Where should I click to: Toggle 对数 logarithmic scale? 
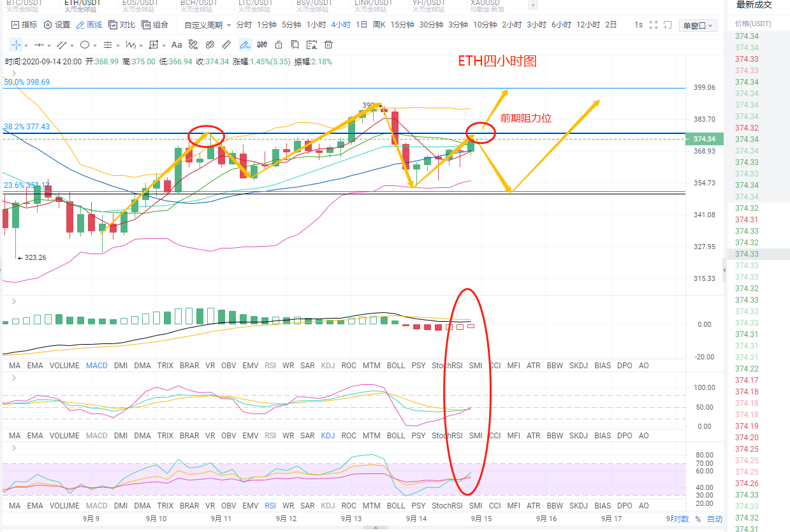coord(681,519)
